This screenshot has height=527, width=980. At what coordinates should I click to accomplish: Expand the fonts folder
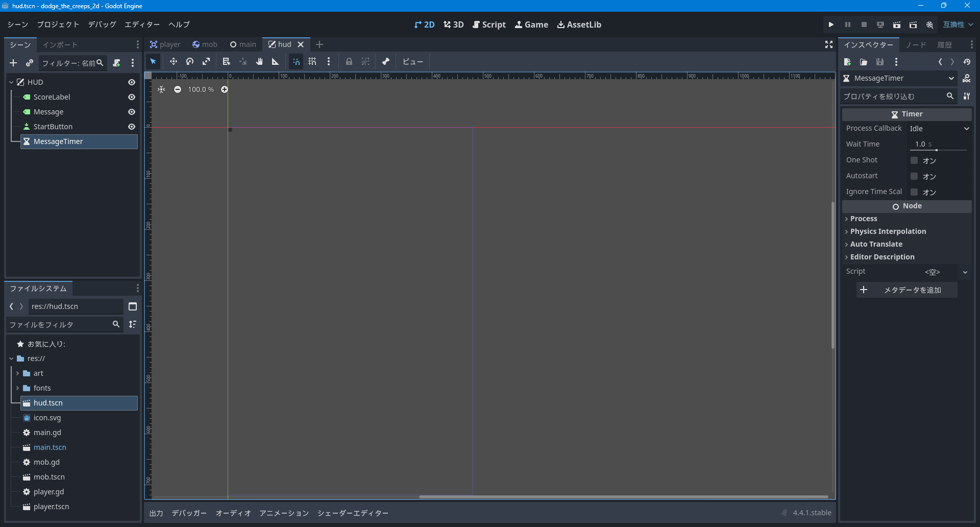[x=17, y=388]
